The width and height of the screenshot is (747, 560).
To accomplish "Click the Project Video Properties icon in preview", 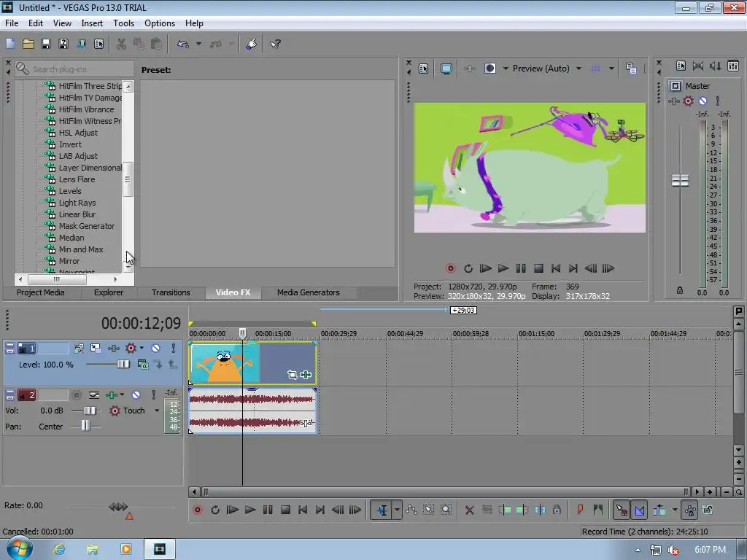I will 424,69.
